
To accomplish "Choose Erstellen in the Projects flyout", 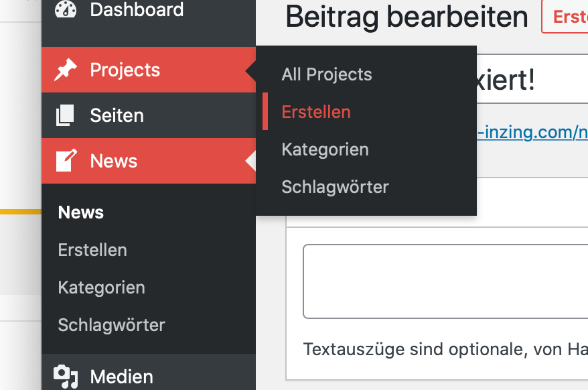I will pyautogui.click(x=316, y=112).
